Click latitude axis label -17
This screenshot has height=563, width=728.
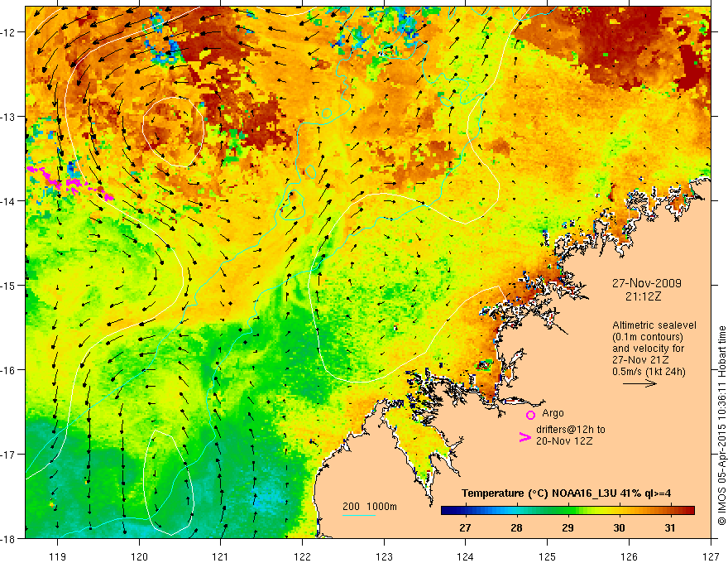(9, 455)
